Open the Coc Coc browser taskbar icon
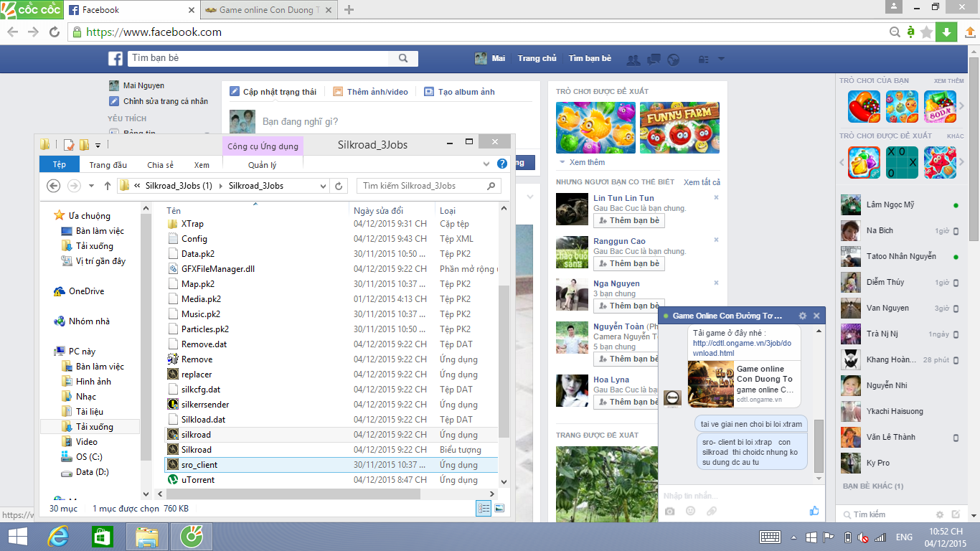 click(x=191, y=536)
